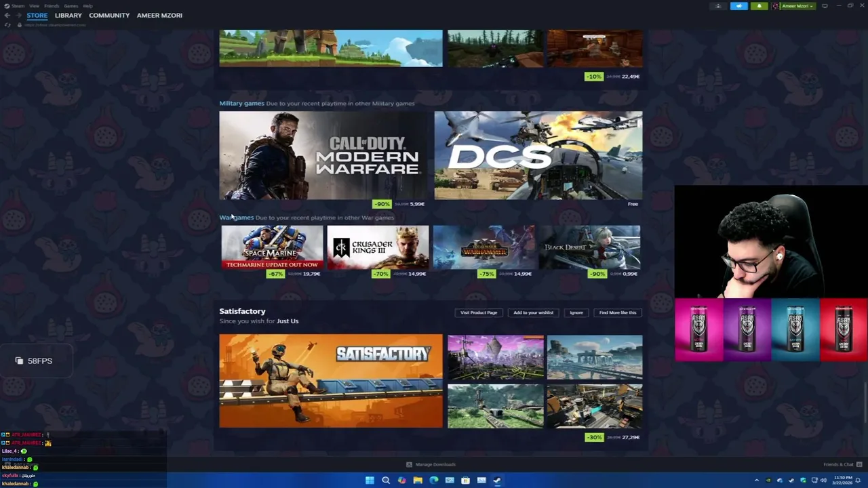Open the DCS World banner
The width and height of the screenshot is (868, 488).
[x=538, y=155]
